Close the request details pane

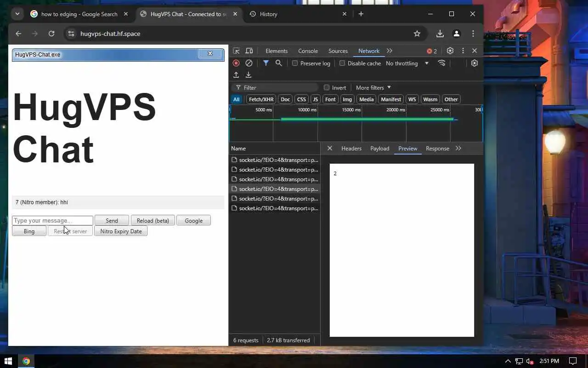click(329, 148)
